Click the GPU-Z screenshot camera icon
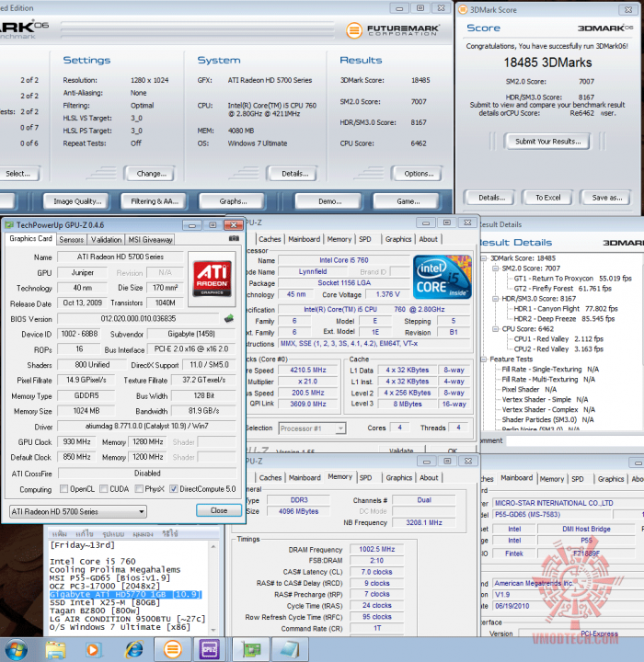This screenshot has height=662, width=644. tap(234, 238)
